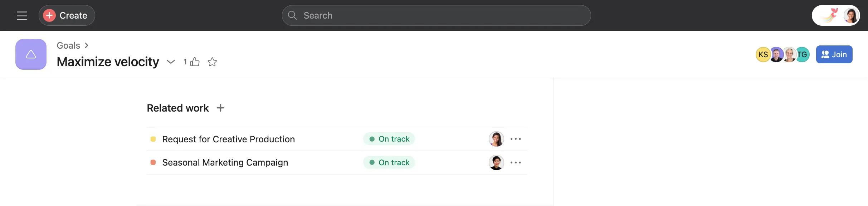The height and width of the screenshot is (206, 868).
Task: Expand the Maximize velocity dropdown arrow
Action: pos(171,62)
